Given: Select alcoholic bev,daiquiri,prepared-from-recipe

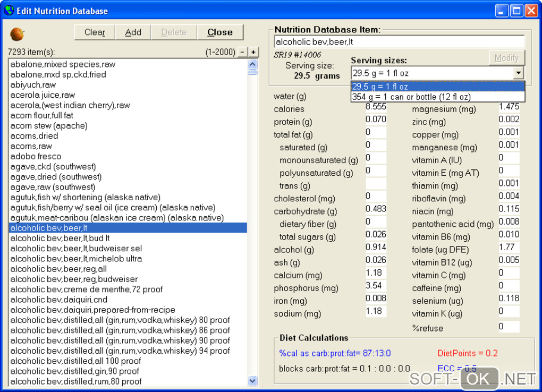Looking at the screenshot, I should tap(128, 310).
